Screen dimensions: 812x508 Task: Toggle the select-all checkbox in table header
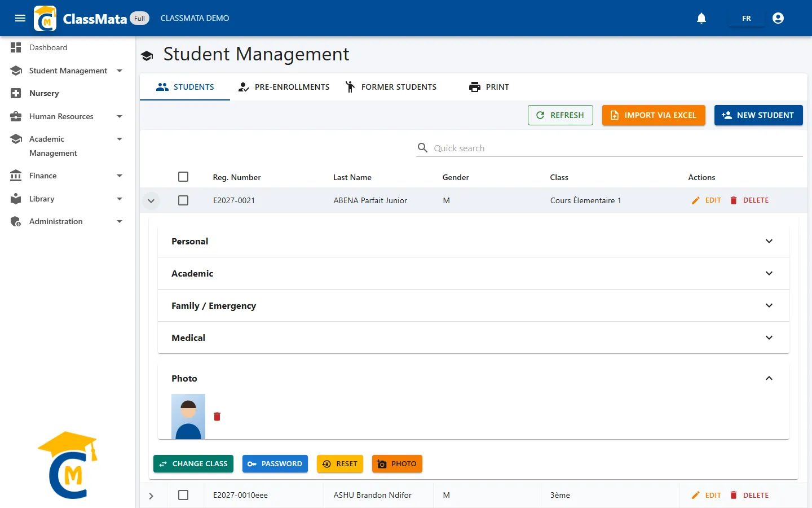click(x=183, y=177)
